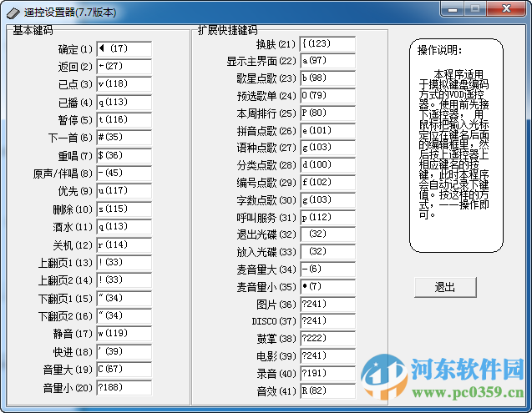532x413 pixels.
Task: Select the 返回 (2) input box
Action: [x=124, y=67]
